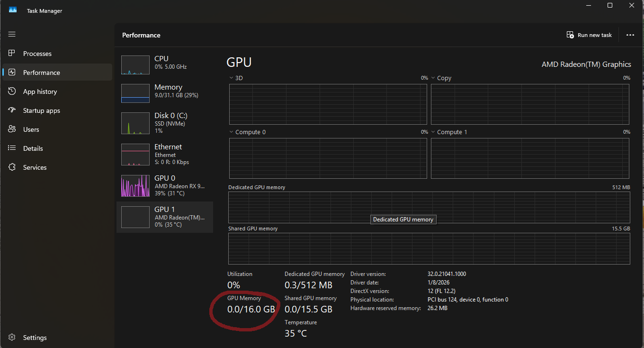Click the 0.0/16.0 GB GPU Memory value
644x348 pixels.
coord(251,309)
